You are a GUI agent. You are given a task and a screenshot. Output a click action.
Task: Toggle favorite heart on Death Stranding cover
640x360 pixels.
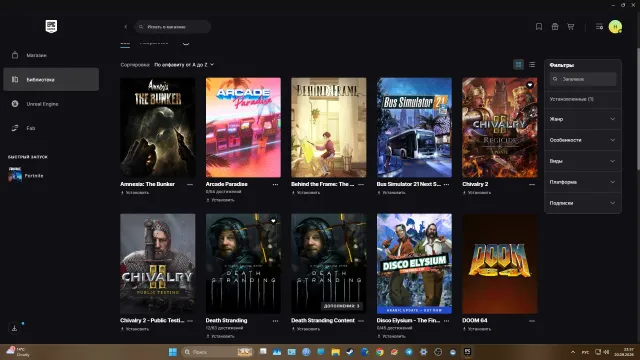click(x=273, y=221)
